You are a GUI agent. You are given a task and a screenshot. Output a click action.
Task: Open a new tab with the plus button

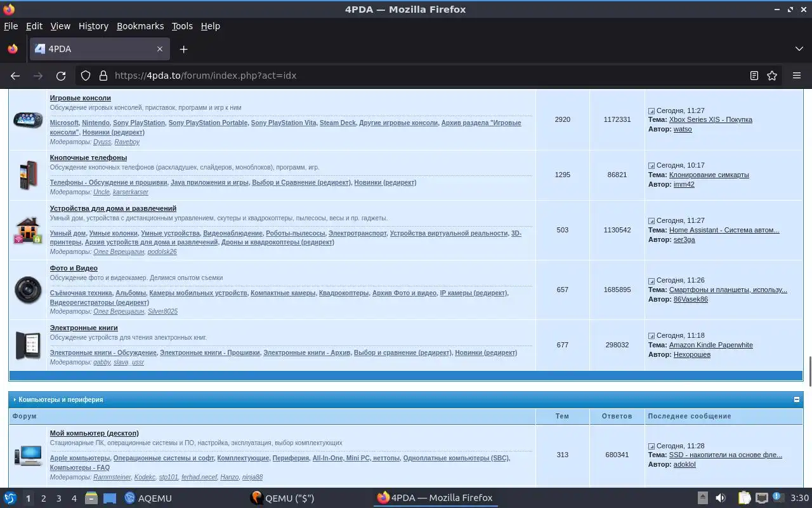click(183, 49)
